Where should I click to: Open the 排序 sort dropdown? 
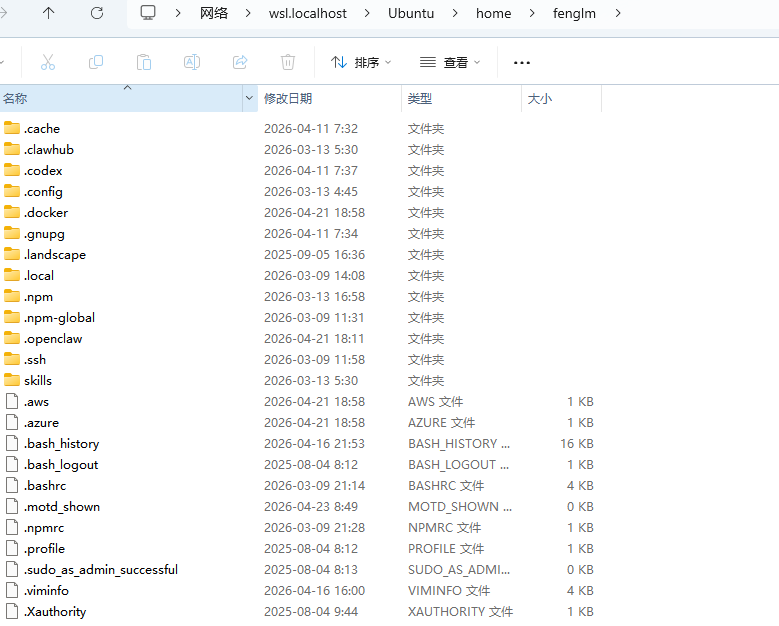point(361,63)
